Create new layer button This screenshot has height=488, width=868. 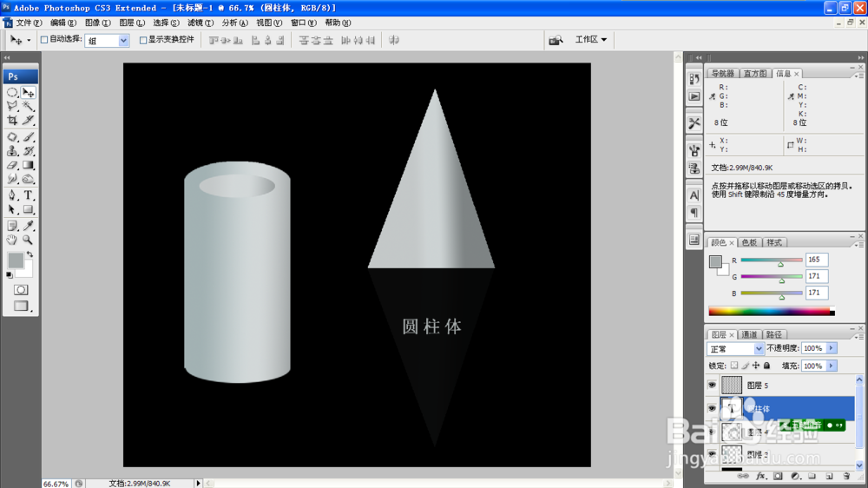click(829, 476)
